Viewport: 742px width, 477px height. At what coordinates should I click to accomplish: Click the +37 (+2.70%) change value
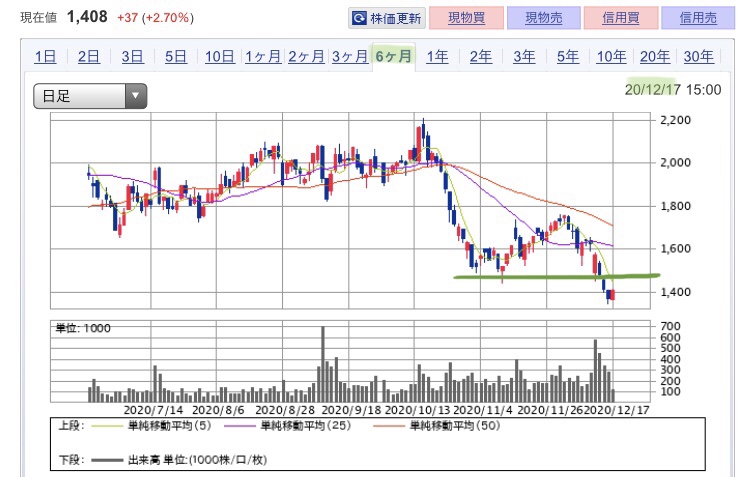(x=156, y=18)
